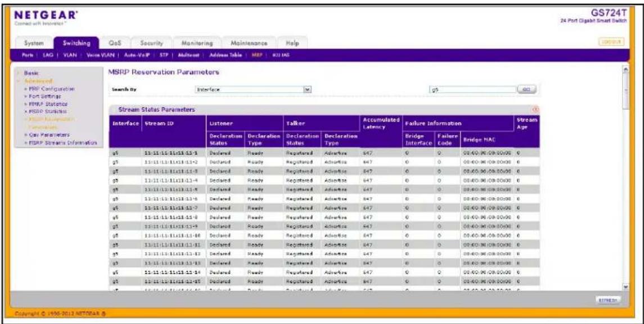The height and width of the screenshot is (324, 644).
Task: Select the Maintenance tab
Action: coord(249,43)
